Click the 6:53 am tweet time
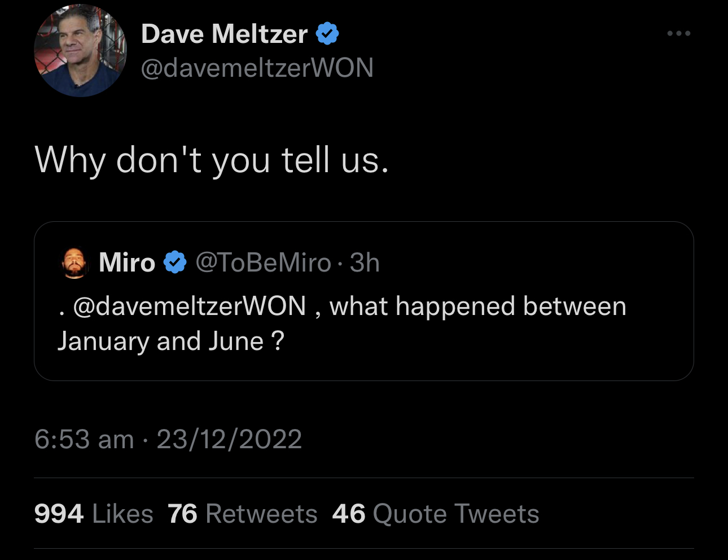The image size is (728, 560). 84,439
